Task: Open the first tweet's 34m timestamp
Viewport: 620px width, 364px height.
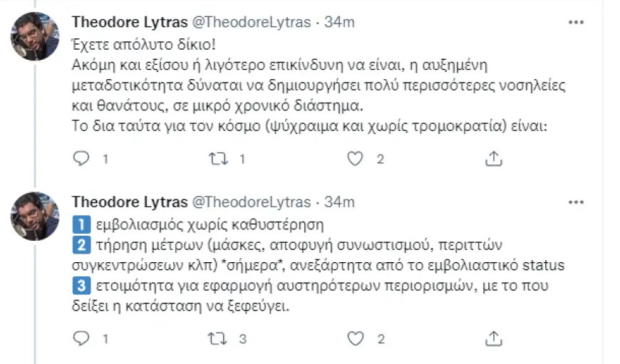Action: click(339, 22)
